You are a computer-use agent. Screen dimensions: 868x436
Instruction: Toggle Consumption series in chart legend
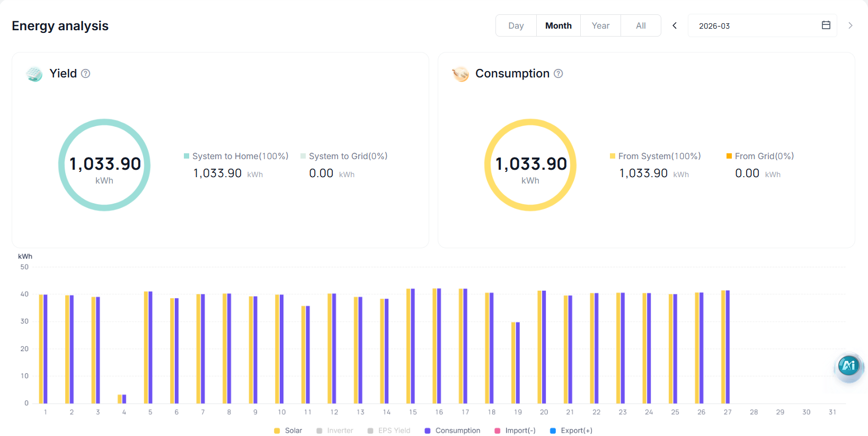452,431
